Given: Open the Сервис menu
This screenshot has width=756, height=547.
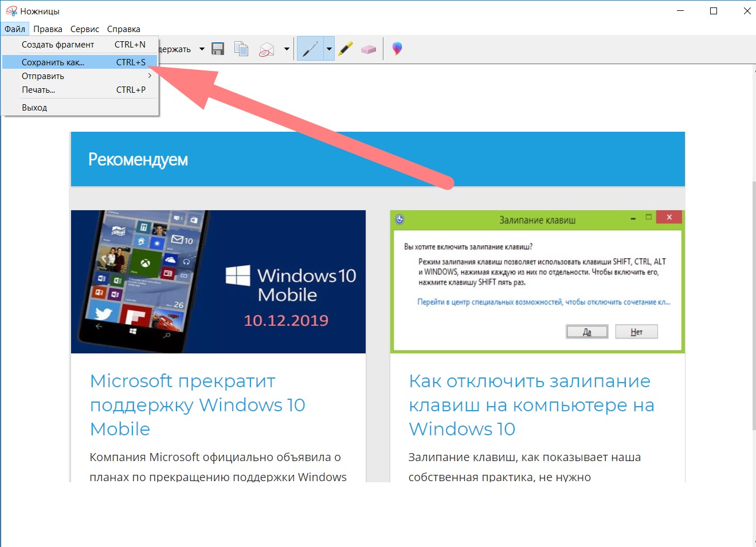Looking at the screenshot, I should [x=85, y=29].
